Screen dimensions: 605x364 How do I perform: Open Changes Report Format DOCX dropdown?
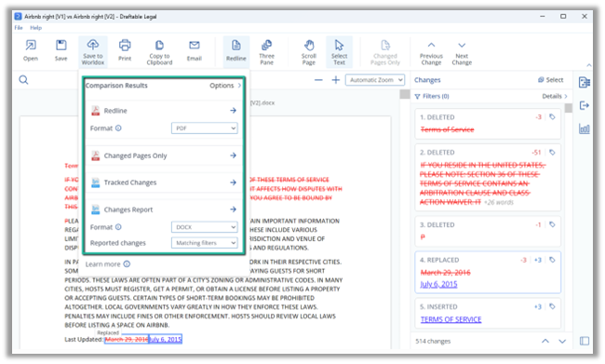point(205,227)
